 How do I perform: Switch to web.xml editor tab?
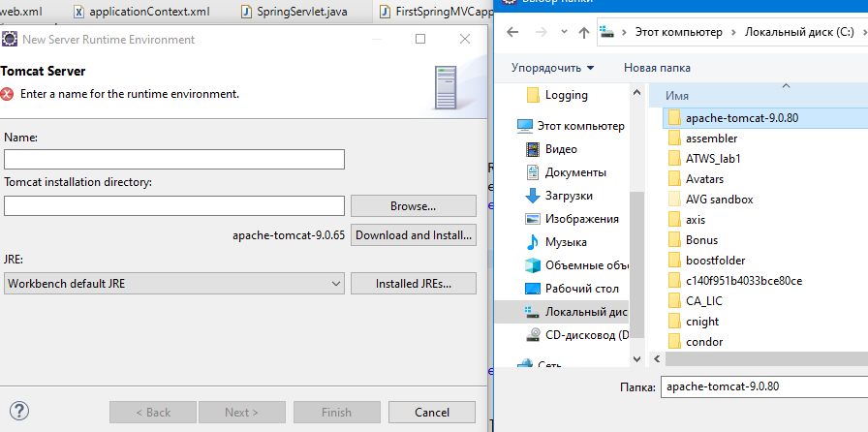21,12
